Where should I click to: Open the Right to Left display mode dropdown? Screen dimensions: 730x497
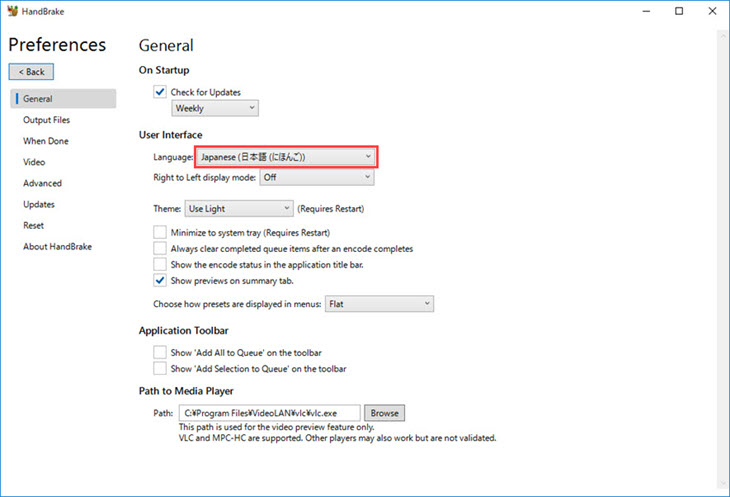coord(316,177)
